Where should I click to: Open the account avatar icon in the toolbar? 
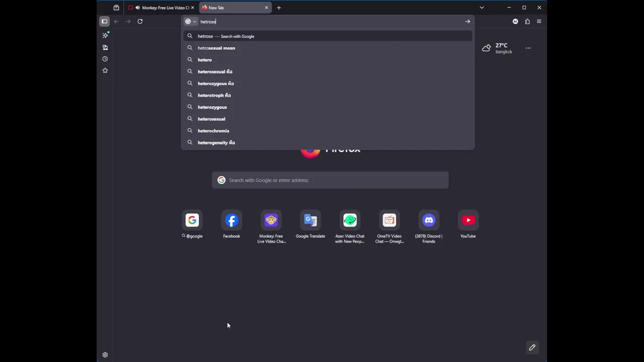tap(515, 22)
